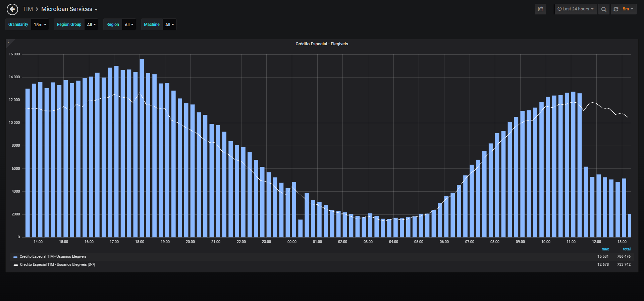Expand the 5m refresh interval dropdown
The height and width of the screenshot is (301, 644).
(628, 9)
